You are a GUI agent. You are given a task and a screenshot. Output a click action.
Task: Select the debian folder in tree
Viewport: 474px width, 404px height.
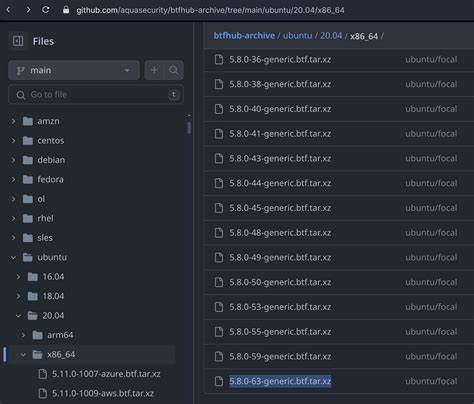[51, 160]
